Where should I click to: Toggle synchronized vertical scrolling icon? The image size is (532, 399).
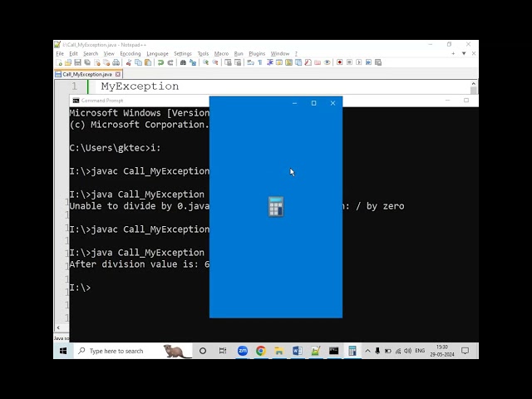(228, 62)
